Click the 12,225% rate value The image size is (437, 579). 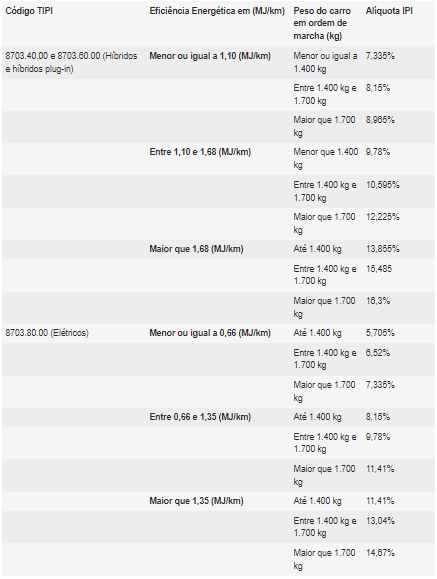click(382, 217)
